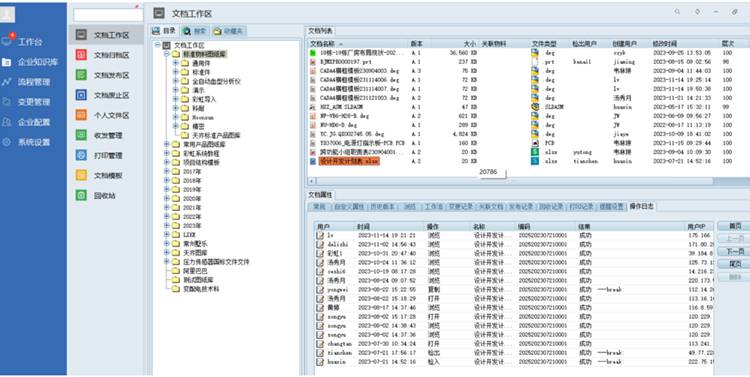Click the search magnifier icon in title bar
This screenshot has width=750, height=377.
(677, 12)
